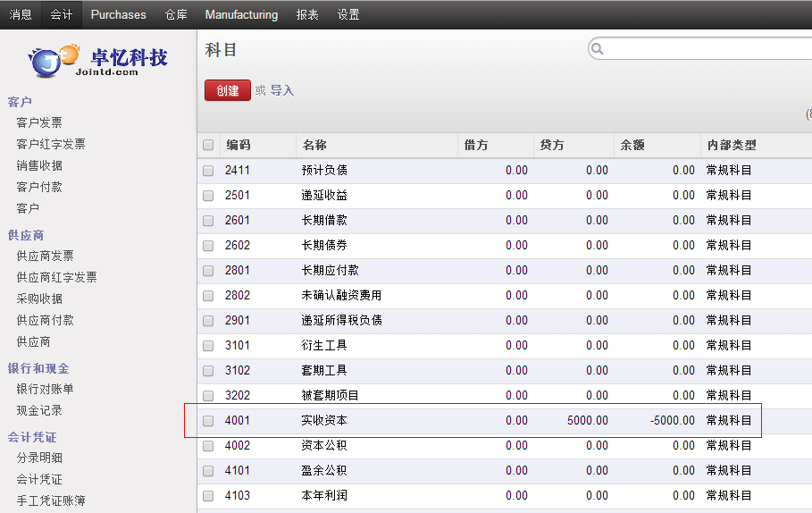Click into the search input field
Image resolution: width=812 pixels, height=513 pixels.
point(706,49)
